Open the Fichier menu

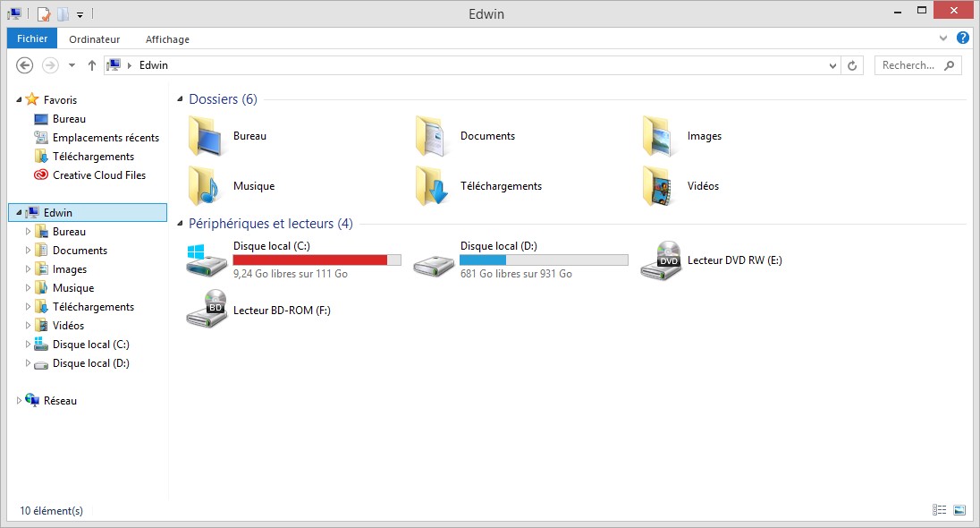tap(32, 38)
